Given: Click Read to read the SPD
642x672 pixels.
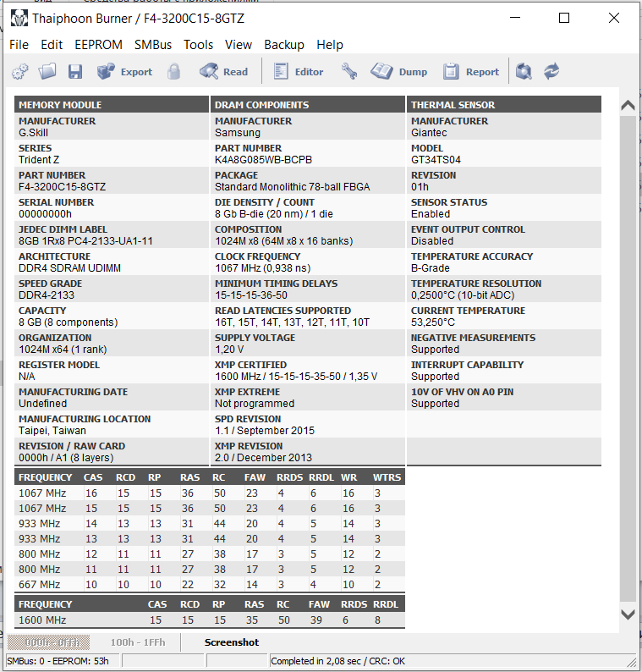Looking at the screenshot, I should (x=223, y=72).
